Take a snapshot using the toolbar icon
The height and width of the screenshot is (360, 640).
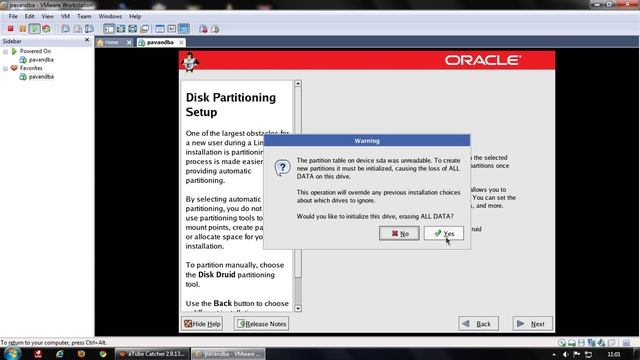[x=65, y=29]
